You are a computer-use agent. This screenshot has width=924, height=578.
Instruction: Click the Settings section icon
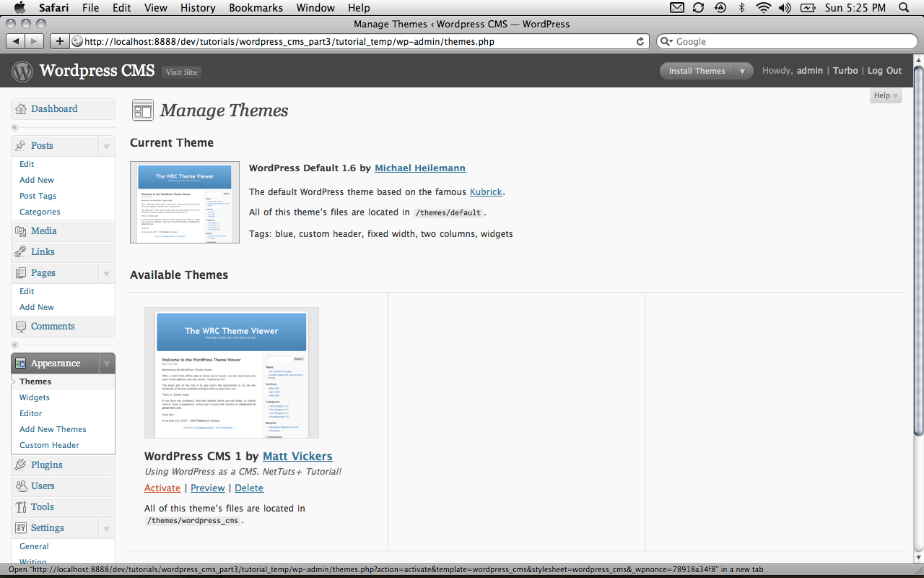pyautogui.click(x=21, y=528)
